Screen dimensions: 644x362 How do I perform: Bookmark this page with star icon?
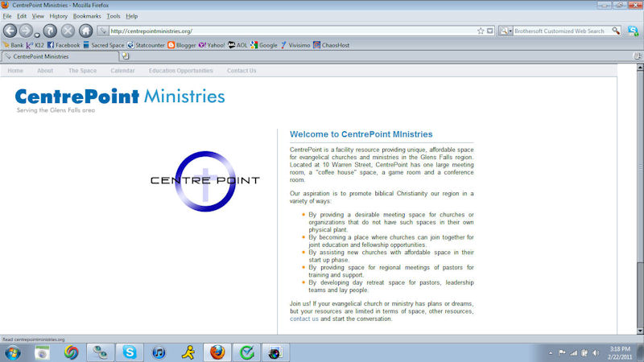coord(481,31)
